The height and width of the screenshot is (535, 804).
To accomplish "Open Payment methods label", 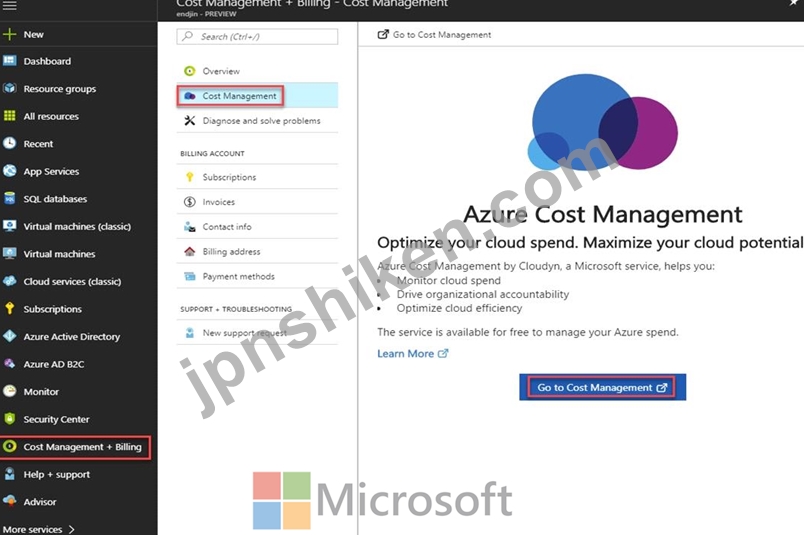I will click(x=238, y=276).
